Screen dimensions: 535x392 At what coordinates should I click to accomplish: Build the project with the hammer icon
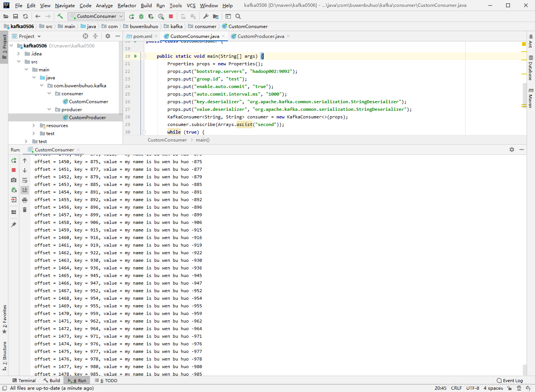(60, 16)
